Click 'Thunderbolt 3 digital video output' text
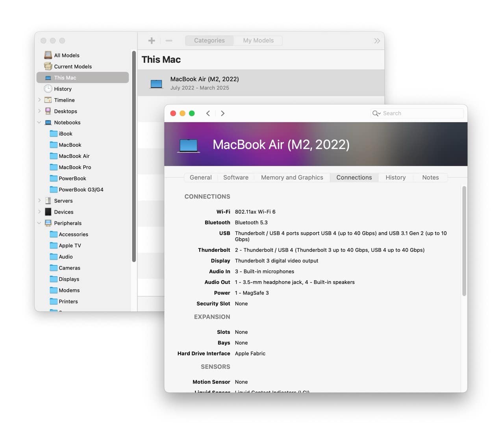This screenshot has height=429, width=504. click(276, 261)
